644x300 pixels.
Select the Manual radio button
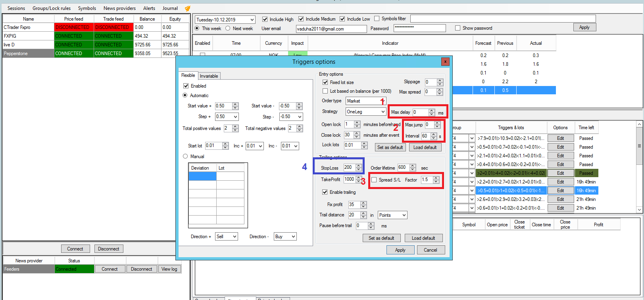[x=185, y=157]
